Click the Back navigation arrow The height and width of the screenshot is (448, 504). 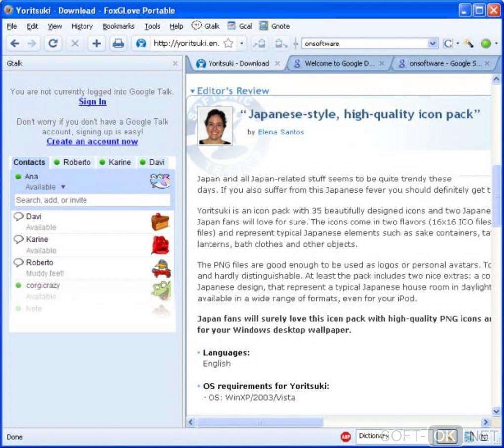[15, 43]
